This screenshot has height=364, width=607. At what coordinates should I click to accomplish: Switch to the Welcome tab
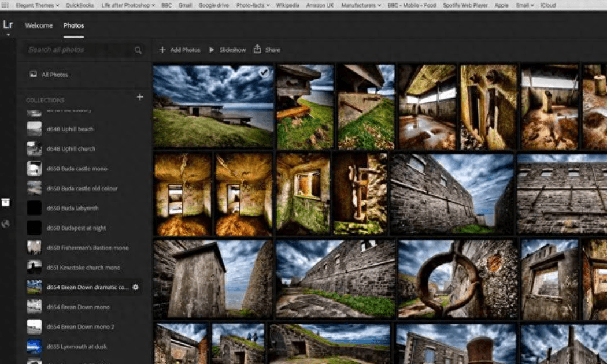point(39,25)
